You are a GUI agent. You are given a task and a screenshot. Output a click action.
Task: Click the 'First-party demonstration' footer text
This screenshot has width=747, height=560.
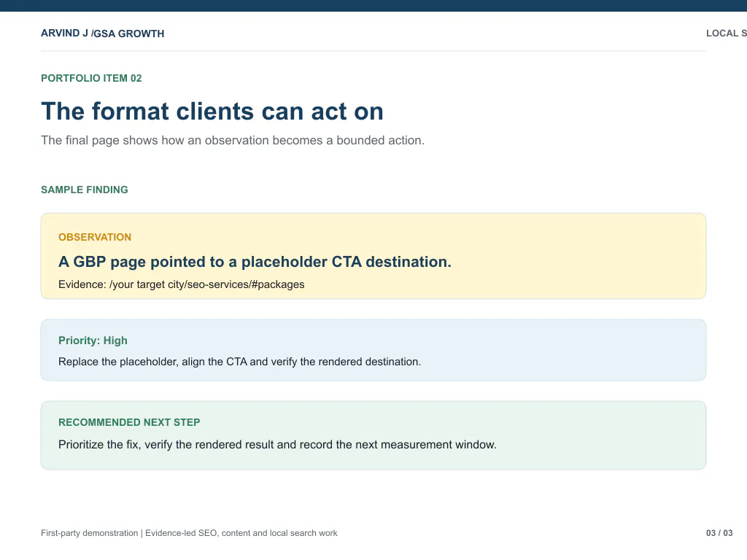coord(189,533)
